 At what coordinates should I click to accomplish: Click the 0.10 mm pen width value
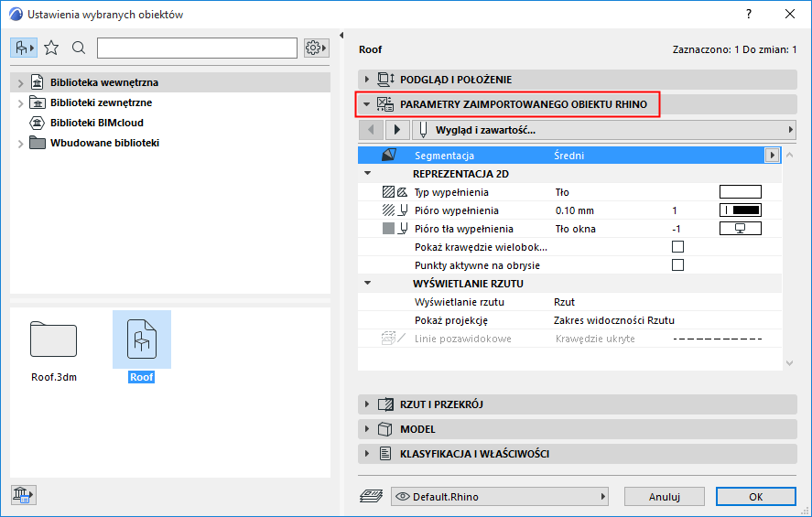[575, 210]
